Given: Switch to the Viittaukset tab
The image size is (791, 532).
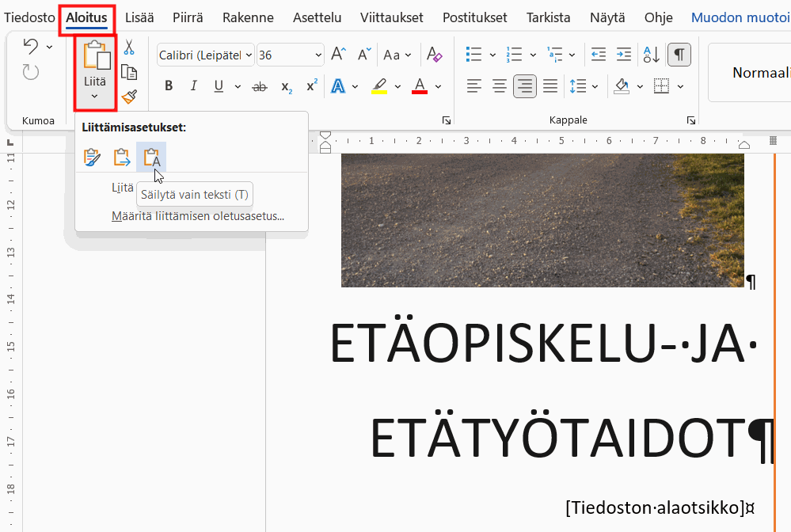Looking at the screenshot, I should point(392,17).
